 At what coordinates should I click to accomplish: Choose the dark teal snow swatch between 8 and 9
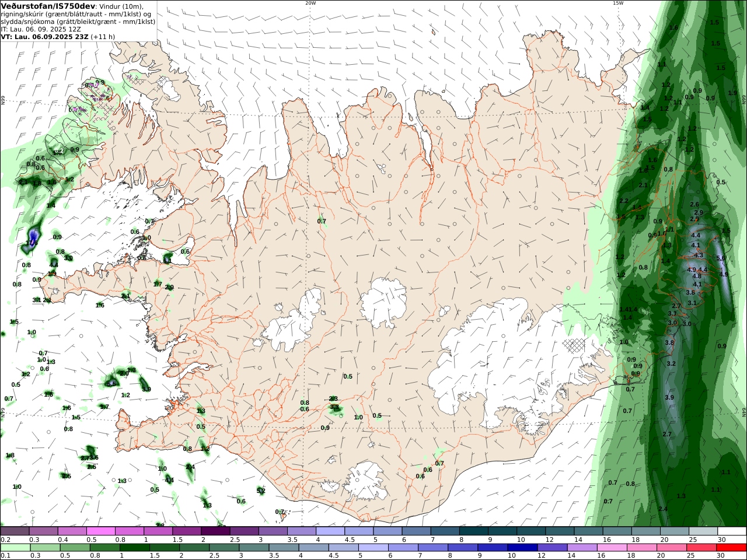pyautogui.click(x=474, y=531)
